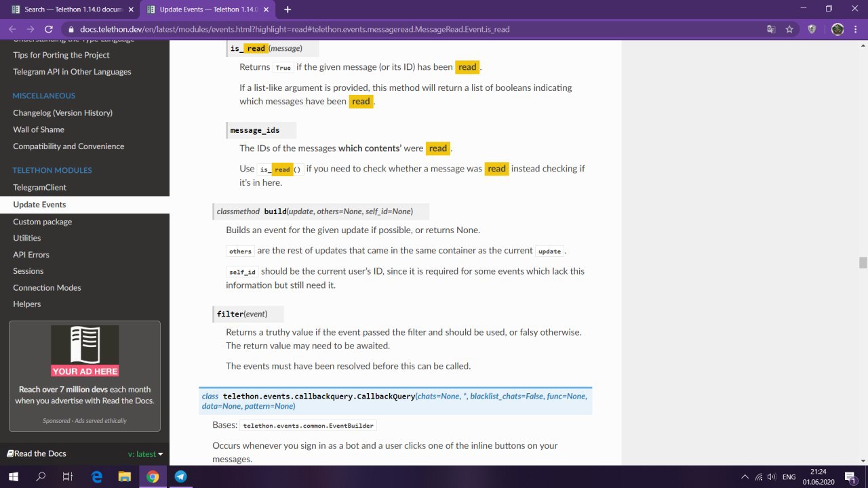Open Task View on taskbar
The image size is (868, 488).
pyautogui.click(x=68, y=476)
